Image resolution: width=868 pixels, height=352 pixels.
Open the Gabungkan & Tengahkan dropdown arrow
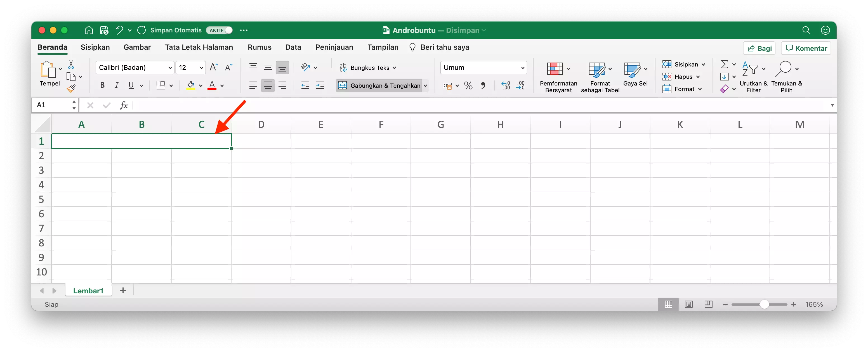click(426, 85)
